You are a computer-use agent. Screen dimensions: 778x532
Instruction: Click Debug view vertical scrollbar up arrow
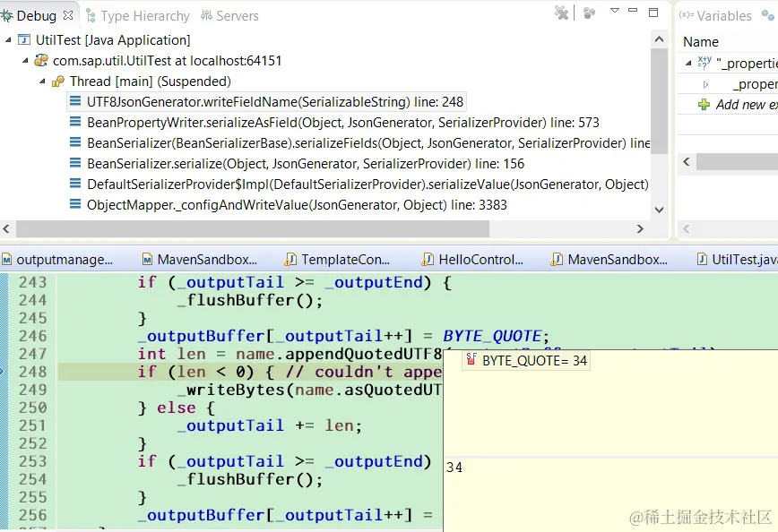point(660,39)
